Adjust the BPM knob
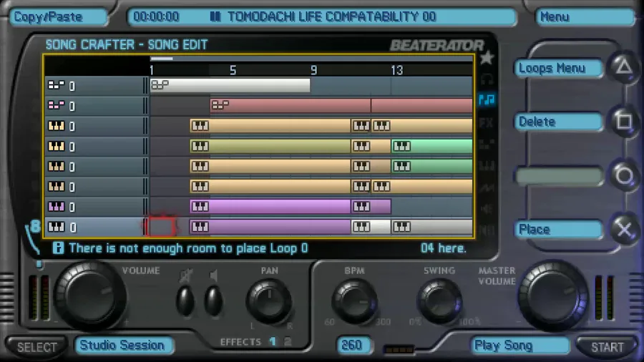Screen dimensions: 644x362 (x=355, y=302)
